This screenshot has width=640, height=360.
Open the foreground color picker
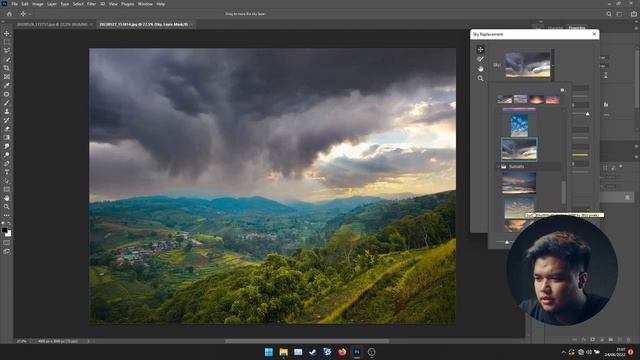4,230
